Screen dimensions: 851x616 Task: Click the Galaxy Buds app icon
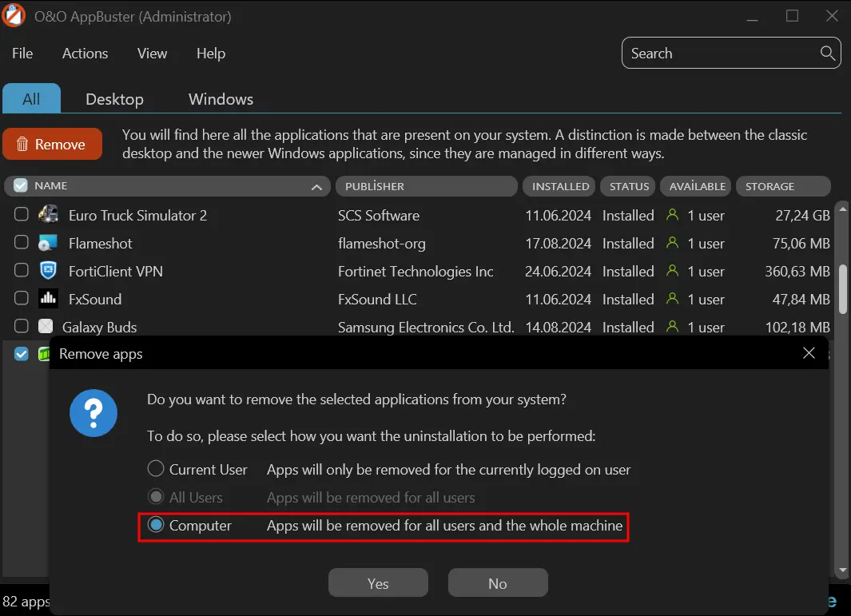tap(46, 326)
